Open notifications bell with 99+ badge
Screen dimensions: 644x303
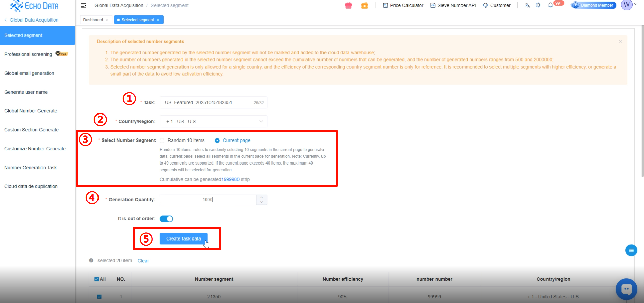click(x=550, y=5)
